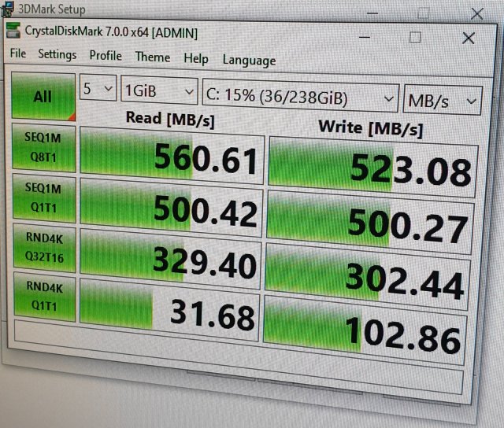Viewport: 504px width, 428px height.
Task: Maximize the CrystalDiskMark window
Action: 415,38
